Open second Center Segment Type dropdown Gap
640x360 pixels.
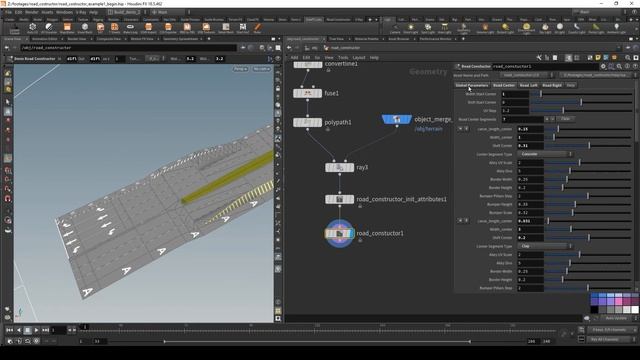[x=545, y=246]
